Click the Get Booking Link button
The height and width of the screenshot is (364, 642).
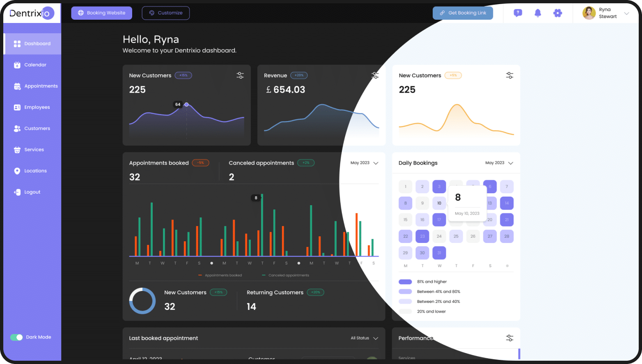tap(463, 13)
